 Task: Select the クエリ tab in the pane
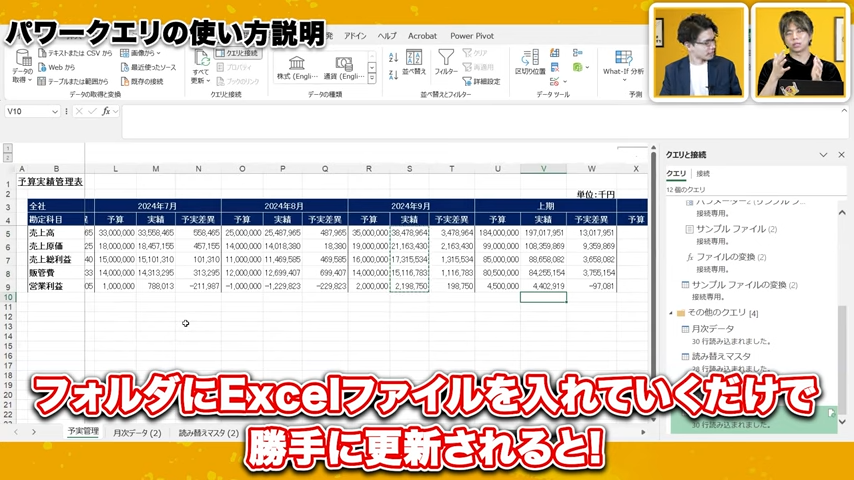(x=676, y=174)
